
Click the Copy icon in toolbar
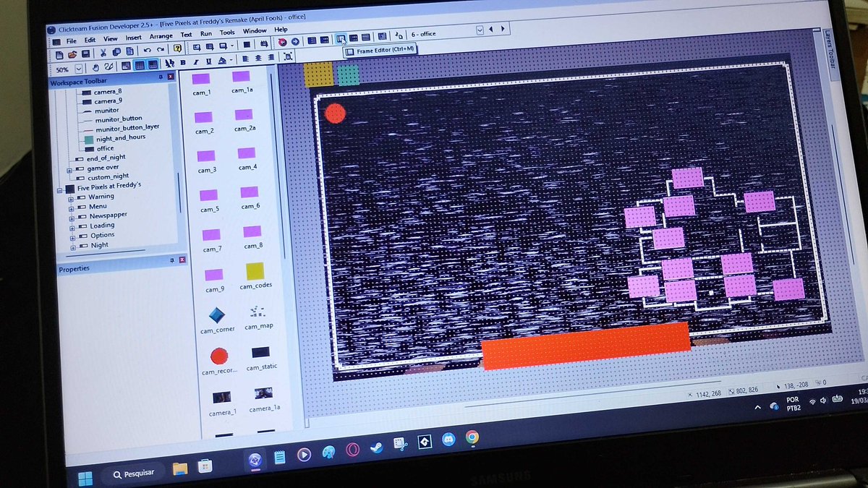116,52
